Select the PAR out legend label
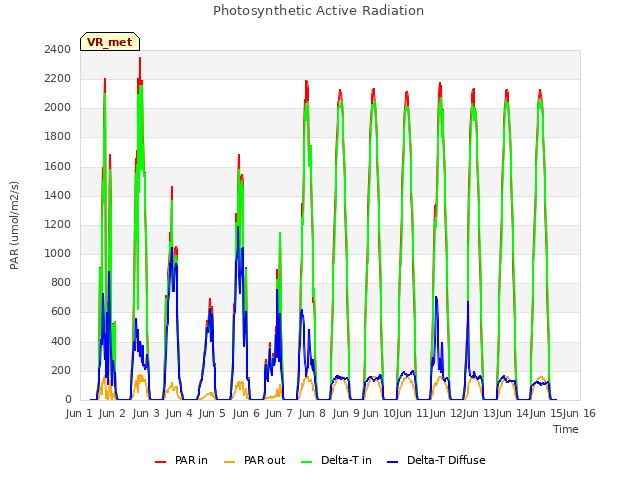The height and width of the screenshot is (480, 640). click(x=264, y=460)
